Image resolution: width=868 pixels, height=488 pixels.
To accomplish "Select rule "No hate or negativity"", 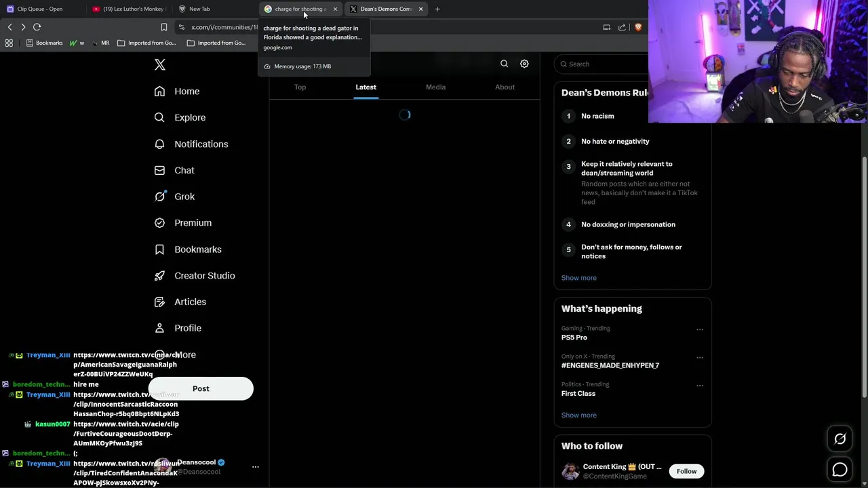I will (615, 141).
